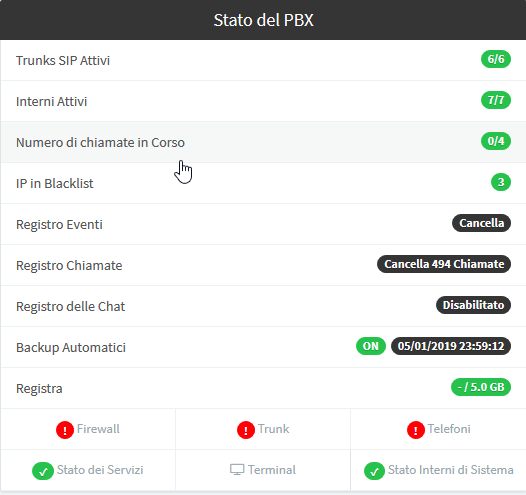
Task: Click the red Telefoni alert icon
Action: pyautogui.click(x=416, y=430)
